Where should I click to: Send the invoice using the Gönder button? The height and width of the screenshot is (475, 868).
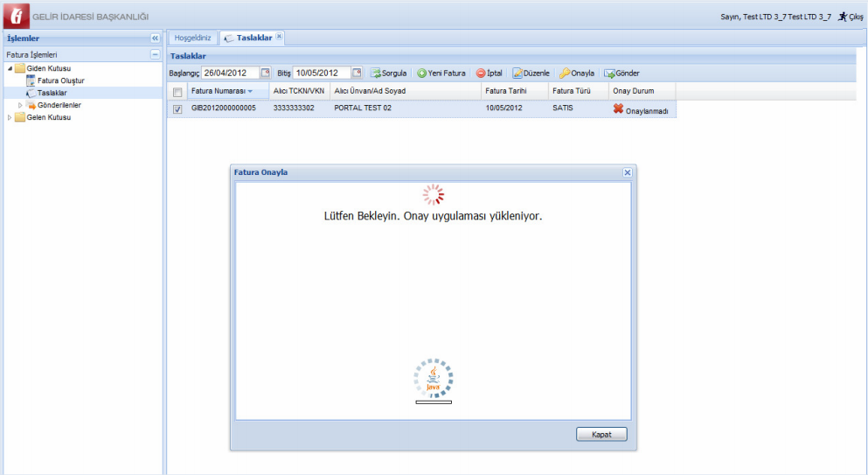pyautogui.click(x=621, y=73)
